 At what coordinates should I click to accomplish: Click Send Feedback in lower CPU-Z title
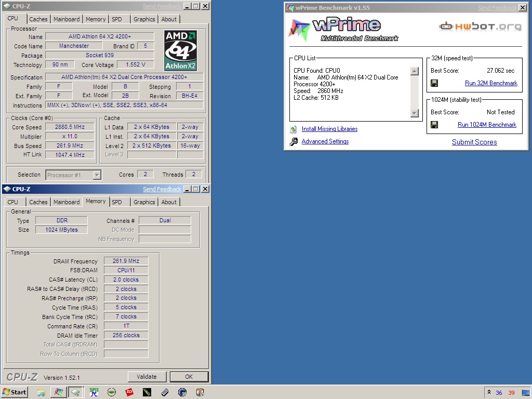point(162,189)
